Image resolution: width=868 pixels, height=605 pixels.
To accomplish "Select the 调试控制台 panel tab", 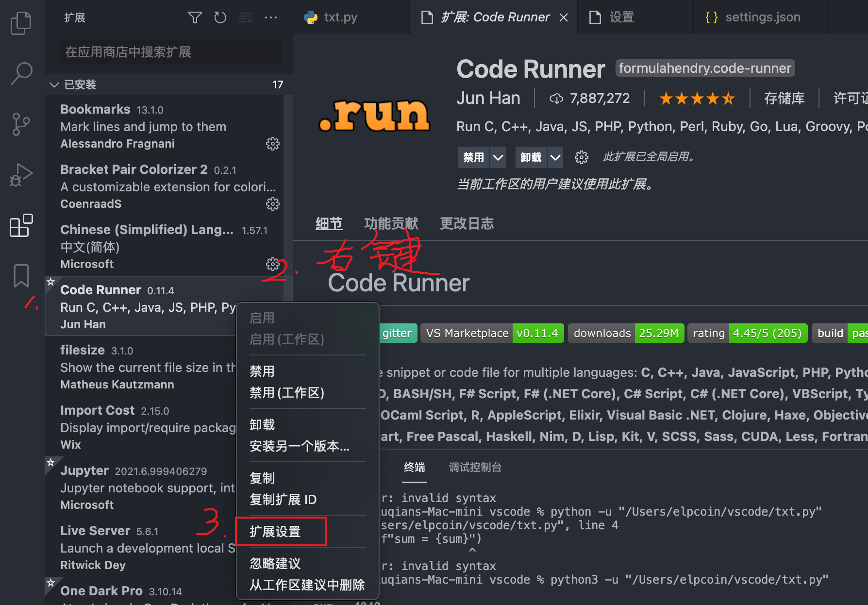I will pos(475,468).
